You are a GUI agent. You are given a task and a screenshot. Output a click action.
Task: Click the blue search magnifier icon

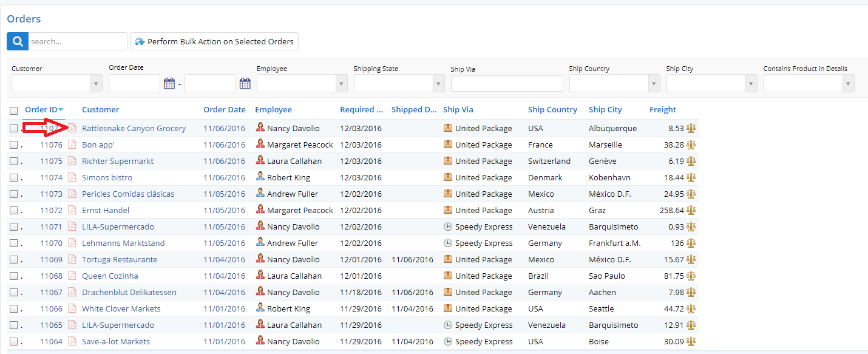[x=18, y=41]
